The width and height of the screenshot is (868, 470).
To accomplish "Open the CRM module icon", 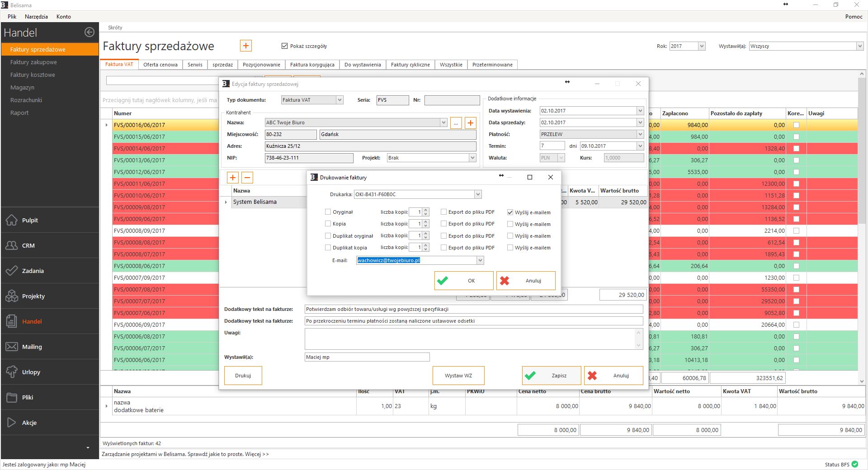I will 12,245.
